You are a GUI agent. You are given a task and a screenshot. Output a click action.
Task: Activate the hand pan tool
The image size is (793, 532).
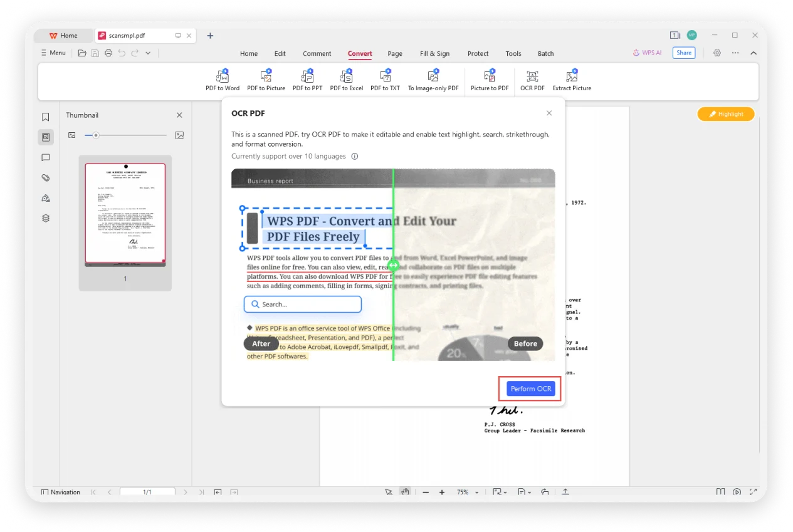[406, 492]
